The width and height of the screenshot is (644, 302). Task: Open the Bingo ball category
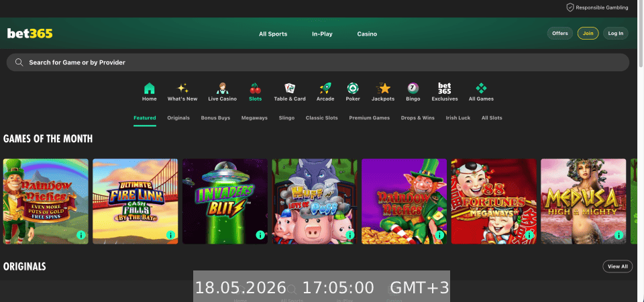coord(413,92)
